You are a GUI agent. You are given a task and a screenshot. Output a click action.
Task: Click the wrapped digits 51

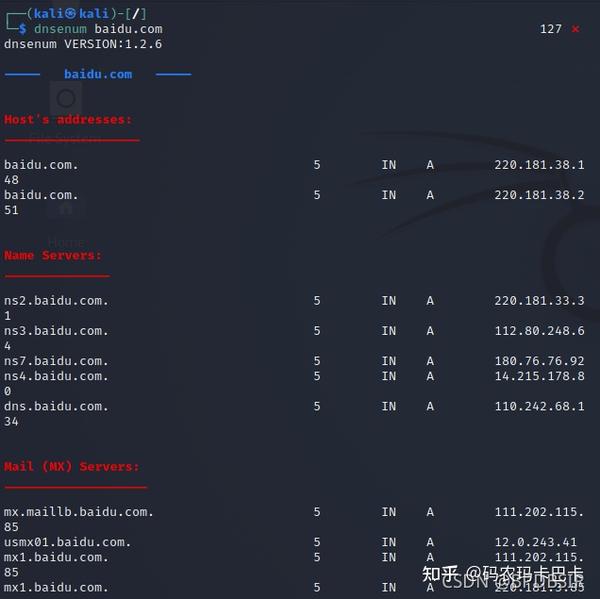click(x=11, y=210)
